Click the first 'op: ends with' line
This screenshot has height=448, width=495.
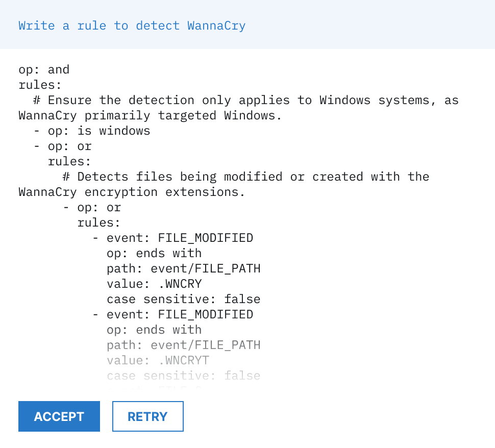pos(154,253)
